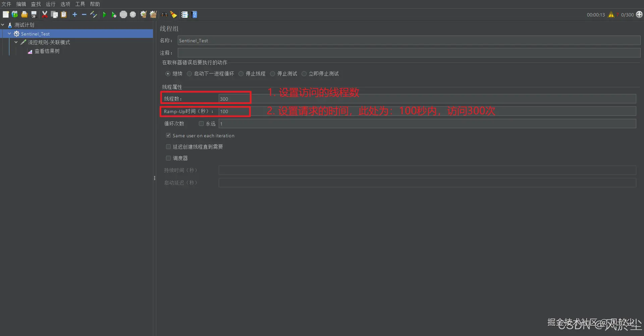Enable the 调度器 checkbox

(168, 158)
